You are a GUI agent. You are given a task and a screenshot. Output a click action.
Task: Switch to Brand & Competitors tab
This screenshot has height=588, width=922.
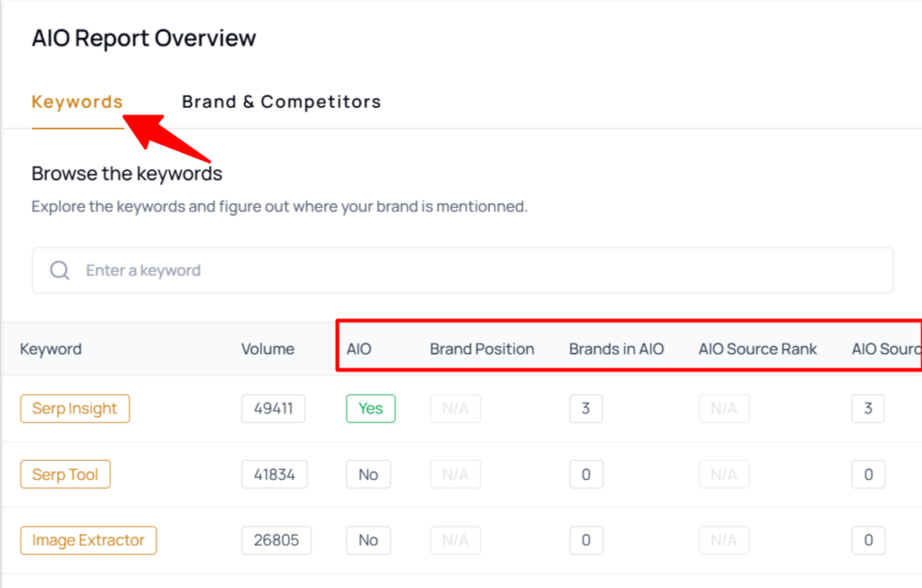[281, 102]
